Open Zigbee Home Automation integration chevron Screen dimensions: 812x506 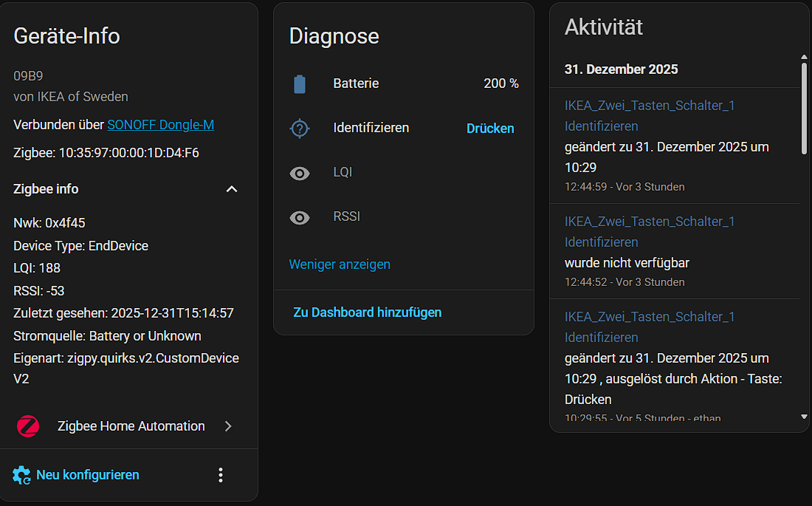pyautogui.click(x=228, y=426)
